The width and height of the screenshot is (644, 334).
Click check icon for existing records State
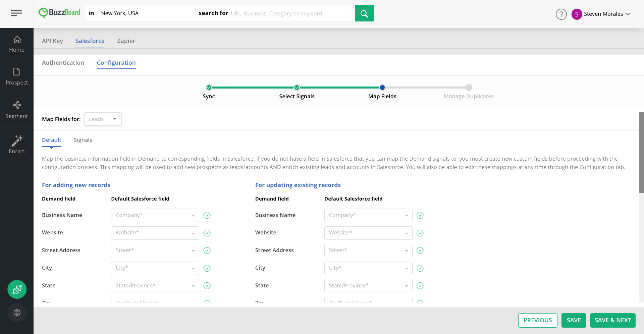[x=420, y=286]
